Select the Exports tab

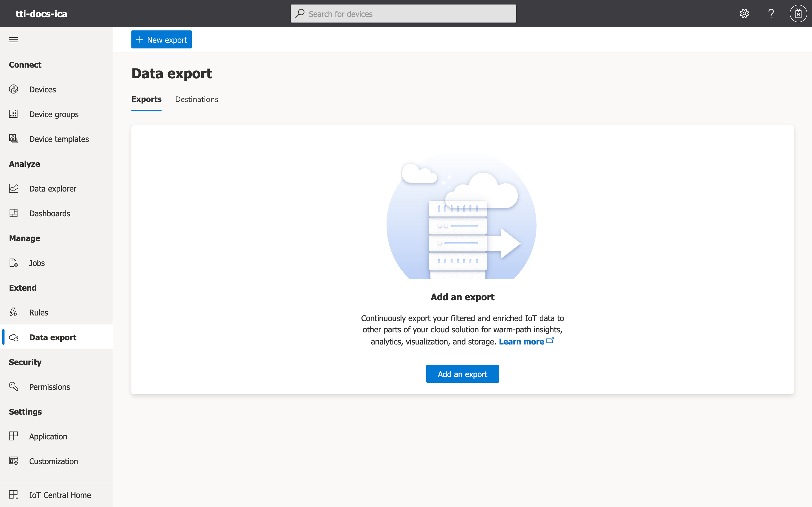(x=147, y=99)
